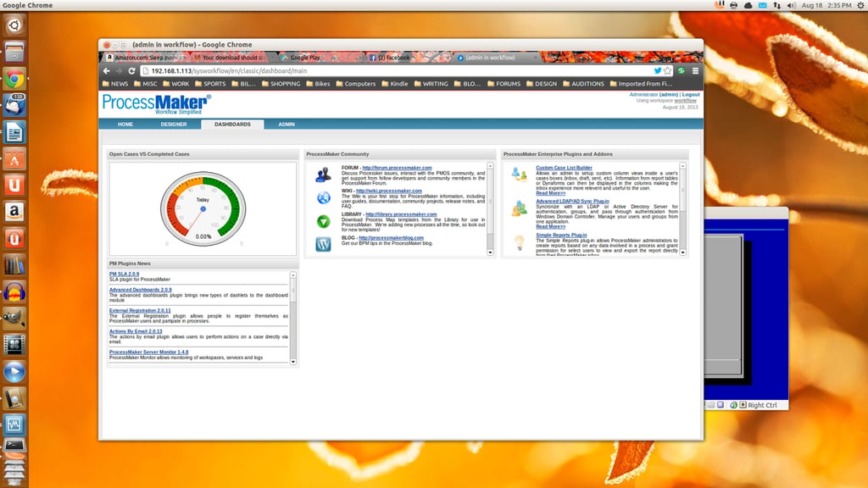The width and height of the screenshot is (868, 488).
Task: Click the green library download icon
Action: (x=323, y=221)
